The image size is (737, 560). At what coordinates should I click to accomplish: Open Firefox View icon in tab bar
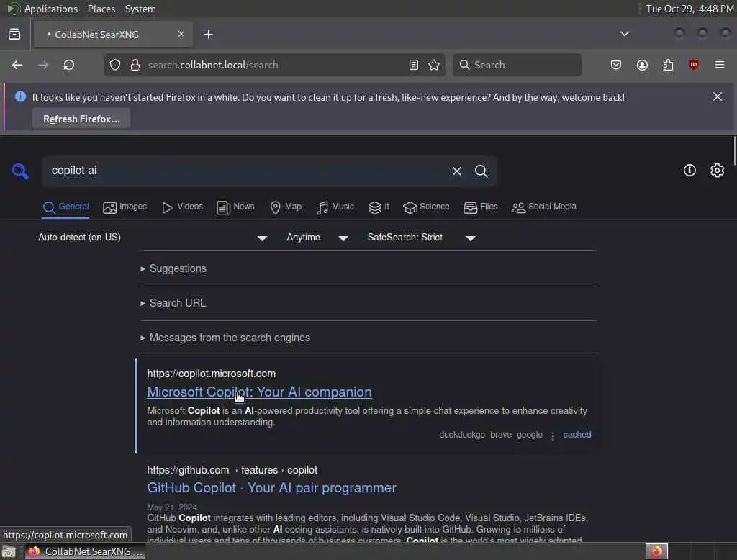14,35
